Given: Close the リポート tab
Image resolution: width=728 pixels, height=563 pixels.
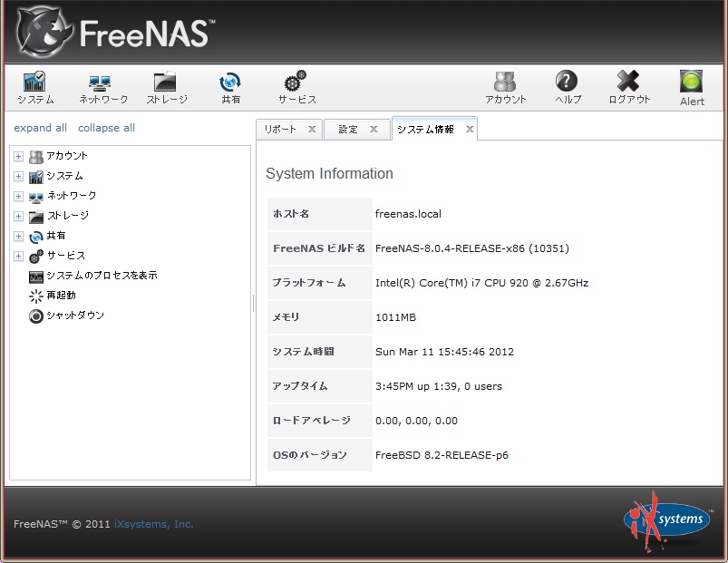Looking at the screenshot, I should tap(312, 130).
